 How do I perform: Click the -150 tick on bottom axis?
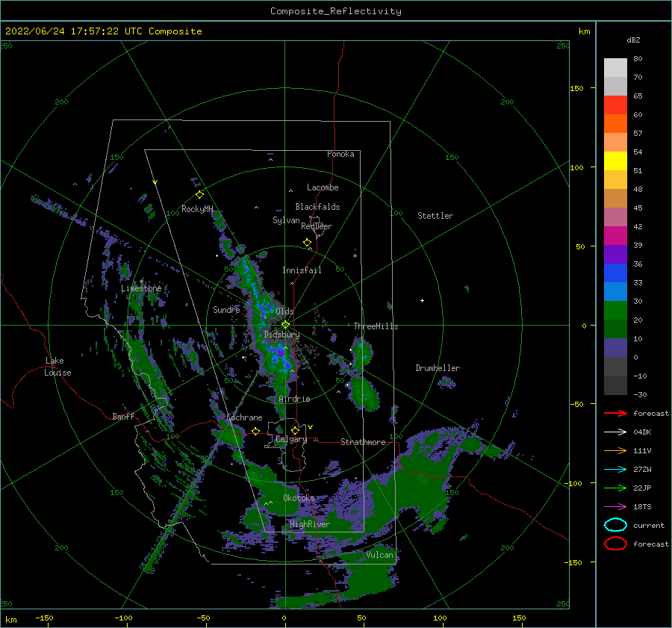pos(44,618)
